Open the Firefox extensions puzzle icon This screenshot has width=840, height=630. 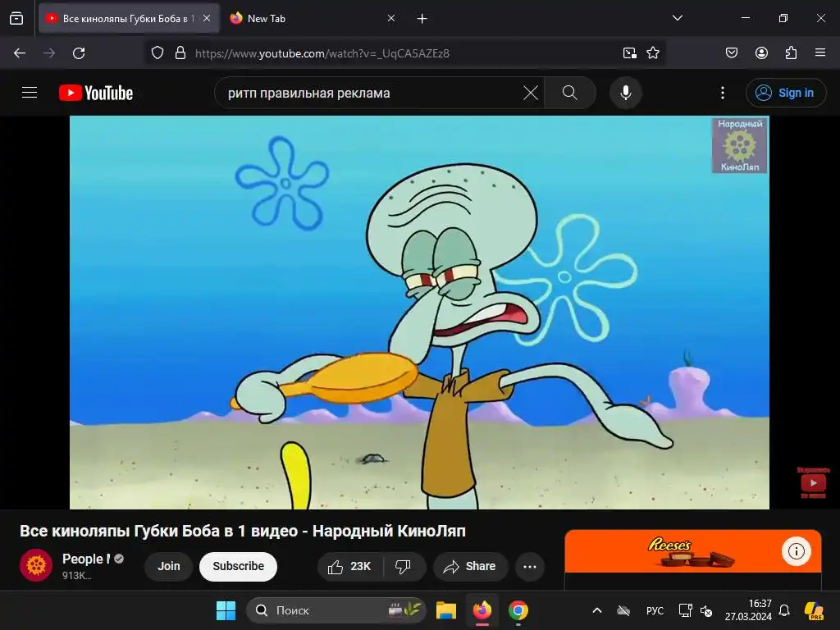pyautogui.click(x=791, y=53)
